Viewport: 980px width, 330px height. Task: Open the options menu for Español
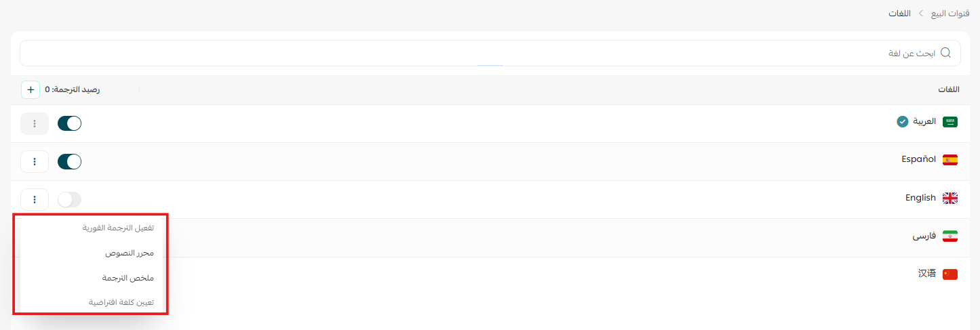(35, 161)
